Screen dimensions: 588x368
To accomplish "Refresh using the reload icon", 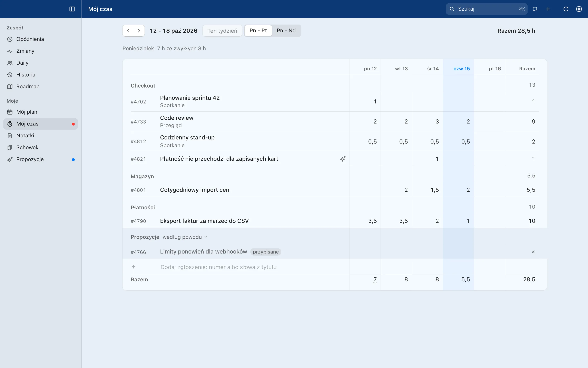I will pos(566,9).
